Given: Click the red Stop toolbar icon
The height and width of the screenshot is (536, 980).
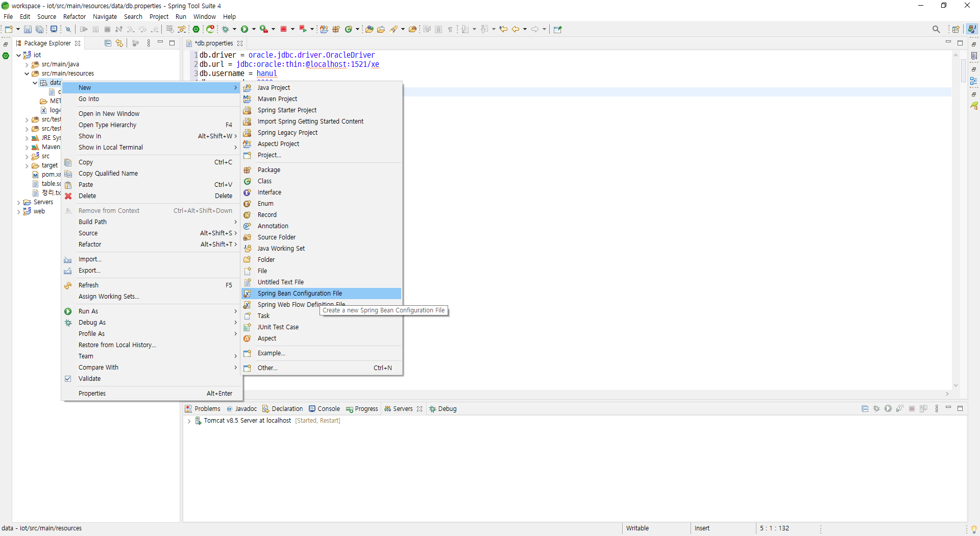Looking at the screenshot, I should pyautogui.click(x=283, y=29).
